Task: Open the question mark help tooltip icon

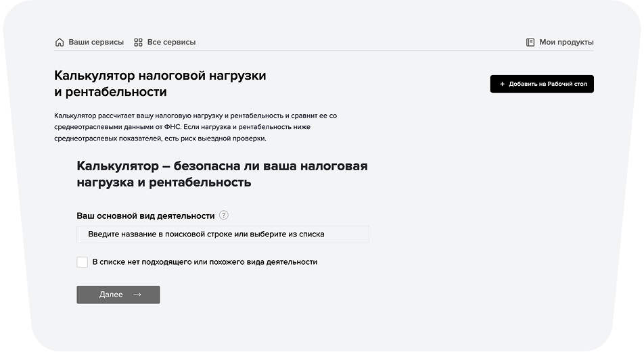Action: (x=223, y=216)
